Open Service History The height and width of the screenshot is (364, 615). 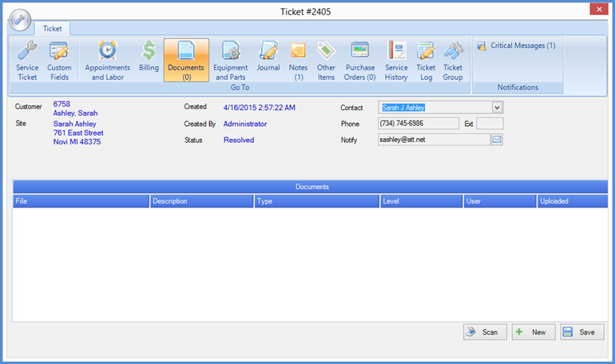click(396, 61)
